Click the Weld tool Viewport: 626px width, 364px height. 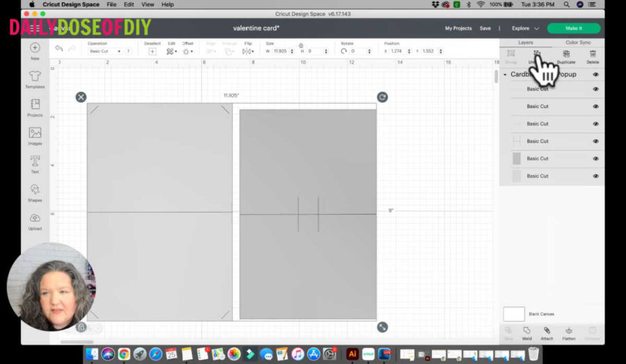tap(527, 333)
